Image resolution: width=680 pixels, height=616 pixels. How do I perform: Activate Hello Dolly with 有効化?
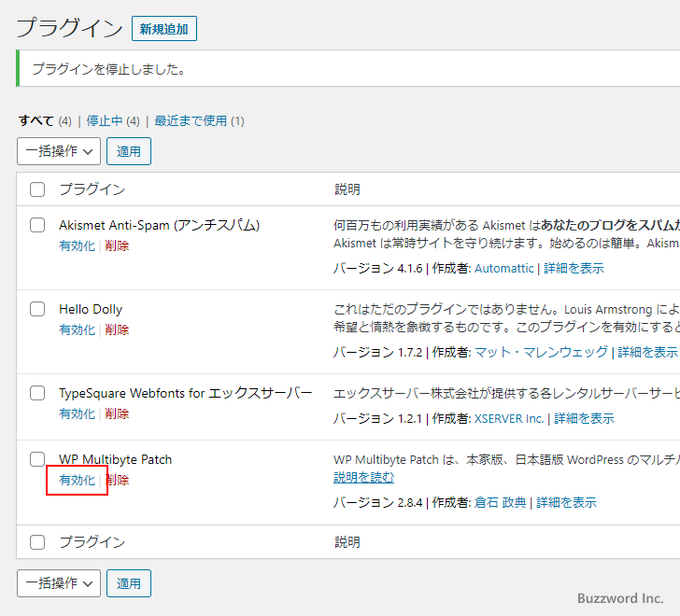pyautogui.click(x=78, y=330)
